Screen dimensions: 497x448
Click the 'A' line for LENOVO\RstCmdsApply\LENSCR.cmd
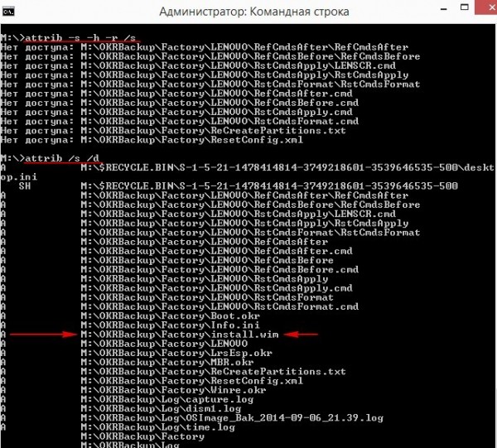pyautogui.click(x=198, y=214)
